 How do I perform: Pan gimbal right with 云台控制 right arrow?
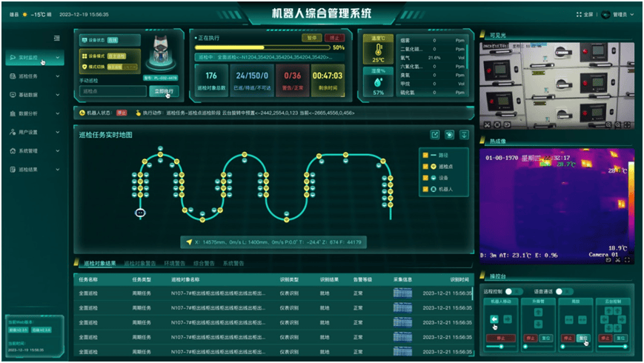tap(622, 319)
